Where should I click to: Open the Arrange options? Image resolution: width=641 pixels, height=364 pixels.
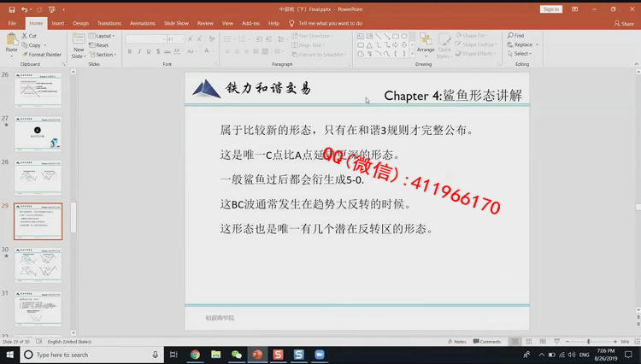pyautogui.click(x=426, y=44)
